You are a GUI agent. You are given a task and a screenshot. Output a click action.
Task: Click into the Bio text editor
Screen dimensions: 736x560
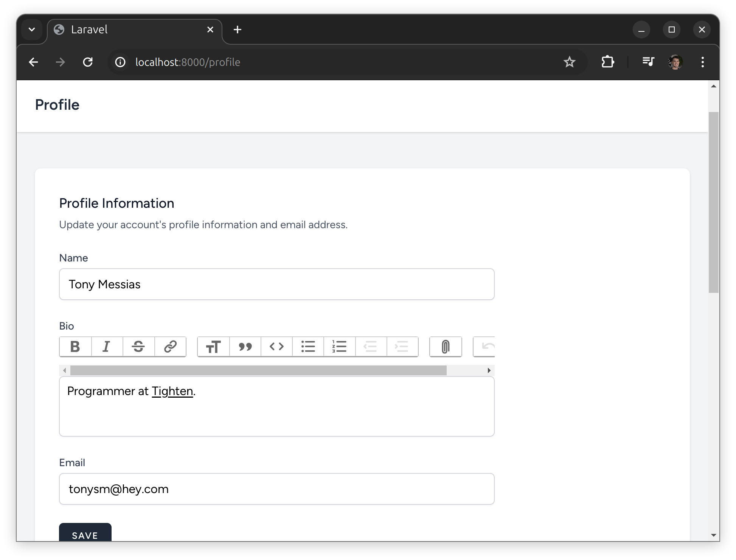click(277, 406)
